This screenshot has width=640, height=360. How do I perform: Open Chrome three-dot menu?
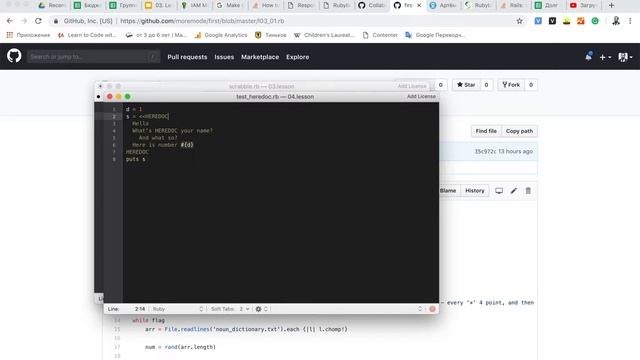click(630, 21)
